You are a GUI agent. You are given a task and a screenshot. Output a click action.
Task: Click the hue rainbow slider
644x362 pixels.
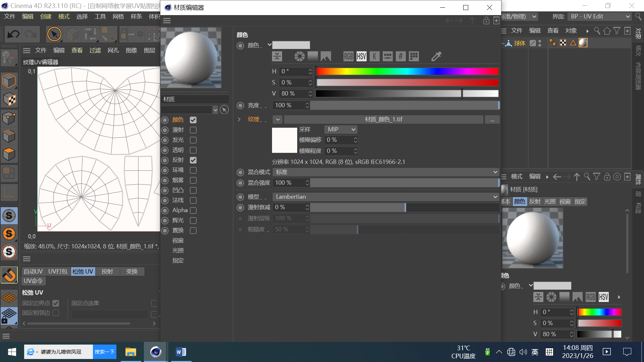click(x=407, y=71)
